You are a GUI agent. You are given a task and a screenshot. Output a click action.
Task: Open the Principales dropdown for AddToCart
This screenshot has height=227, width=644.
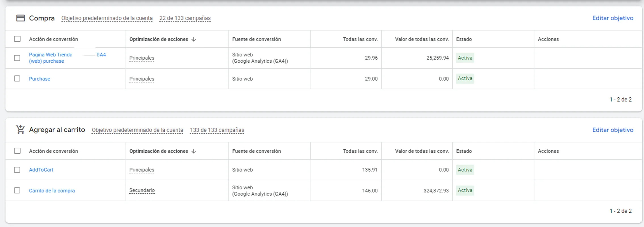pyautogui.click(x=141, y=170)
